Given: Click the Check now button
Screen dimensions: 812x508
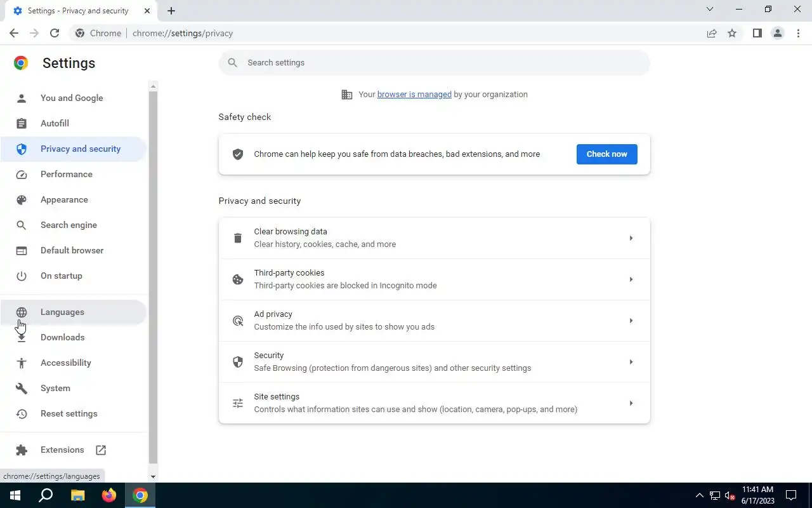Looking at the screenshot, I should pos(606,154).
